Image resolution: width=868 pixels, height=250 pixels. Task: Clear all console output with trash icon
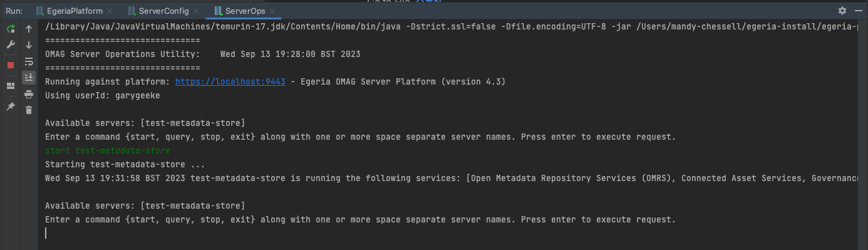pyautogui.click(x=29, y=110)
